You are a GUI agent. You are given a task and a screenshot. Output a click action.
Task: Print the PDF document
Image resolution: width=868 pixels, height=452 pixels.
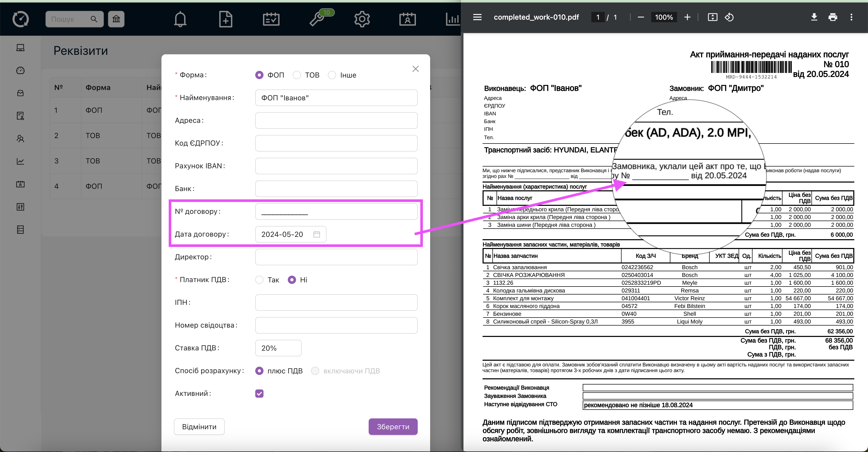coord(833,17)
